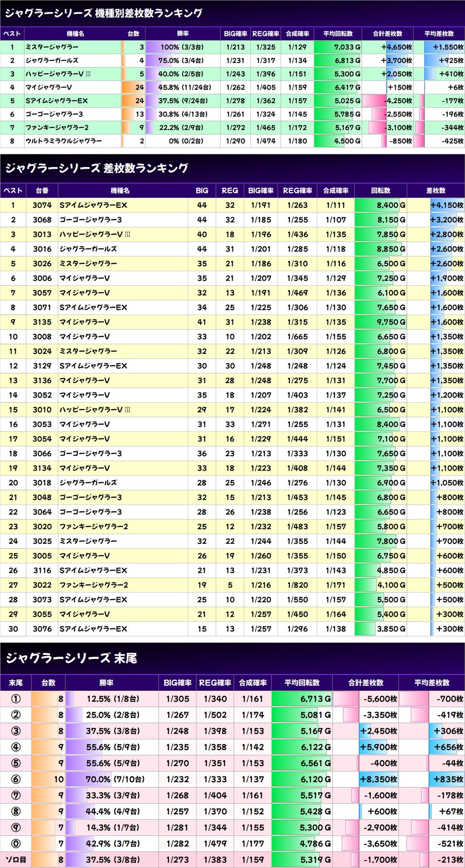This screenshot has height=868, width=465.
Task: Click ファンキージャグラー2 in the machine 3020 row
Action: (94, 526)
